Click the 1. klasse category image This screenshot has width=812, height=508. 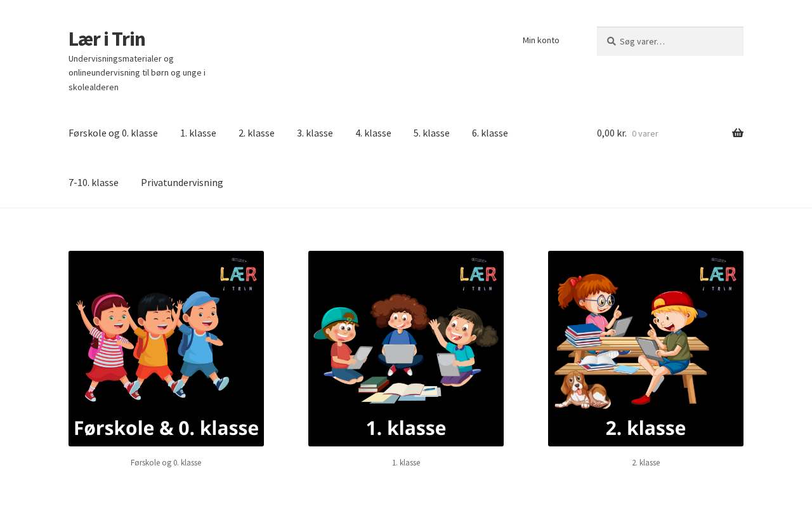coord(406,349)
